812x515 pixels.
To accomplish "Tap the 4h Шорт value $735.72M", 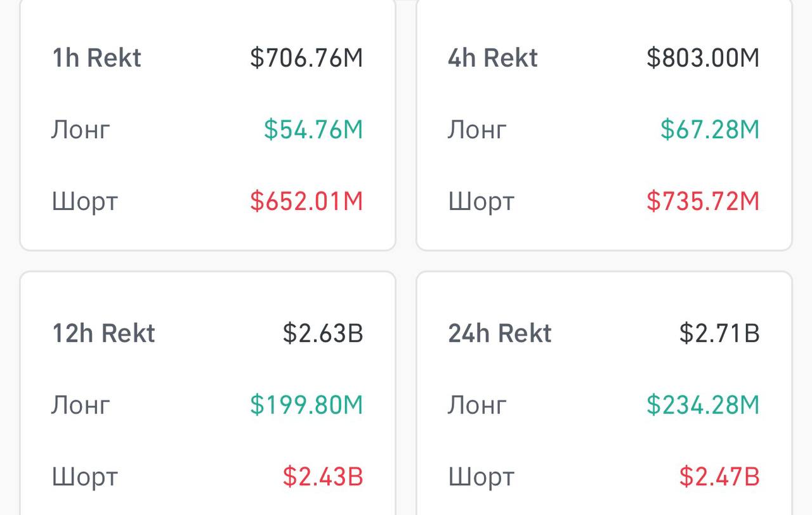I will click(703, 201).
